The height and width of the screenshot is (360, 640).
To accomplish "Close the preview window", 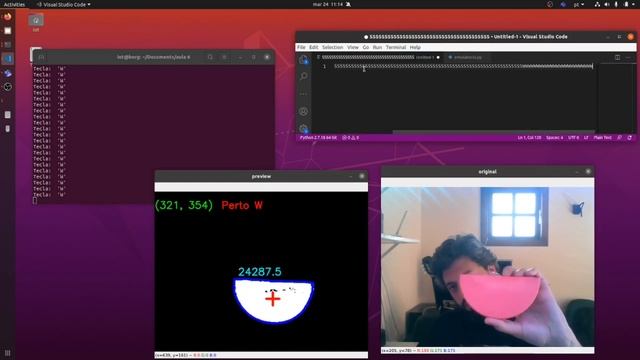I will point(362,176).
